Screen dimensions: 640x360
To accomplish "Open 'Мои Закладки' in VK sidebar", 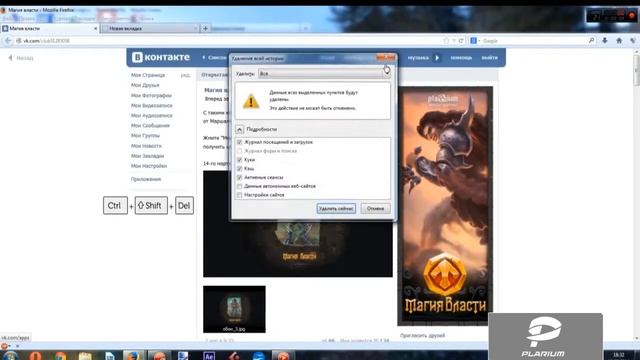I will (x=147, y=156).
